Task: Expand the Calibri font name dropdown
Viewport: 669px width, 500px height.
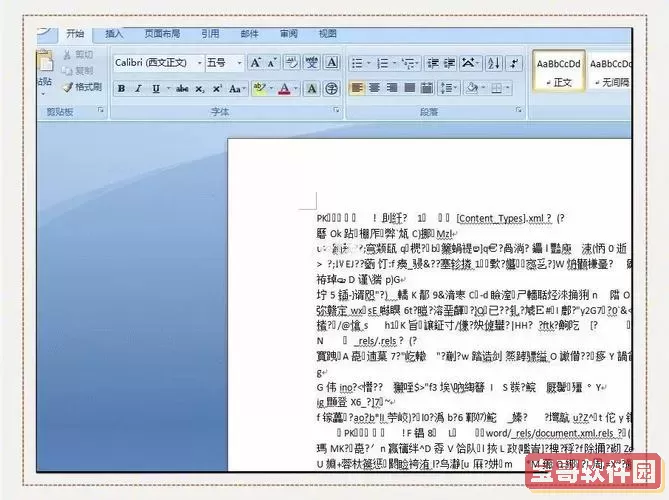Action: point(199,63)
